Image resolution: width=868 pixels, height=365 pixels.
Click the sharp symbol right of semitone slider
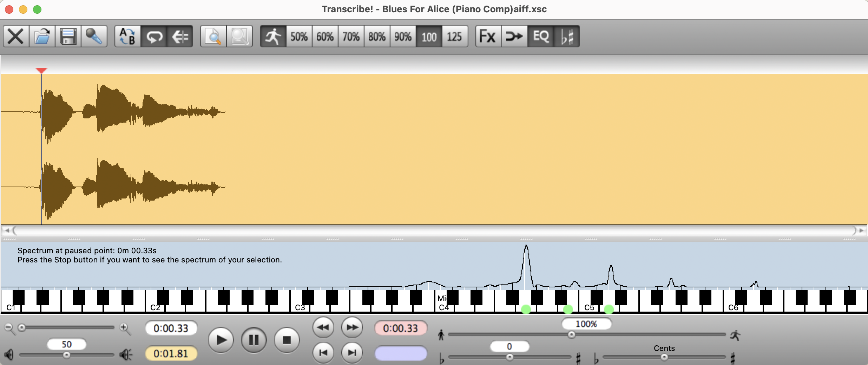click(x=578, y=359)
